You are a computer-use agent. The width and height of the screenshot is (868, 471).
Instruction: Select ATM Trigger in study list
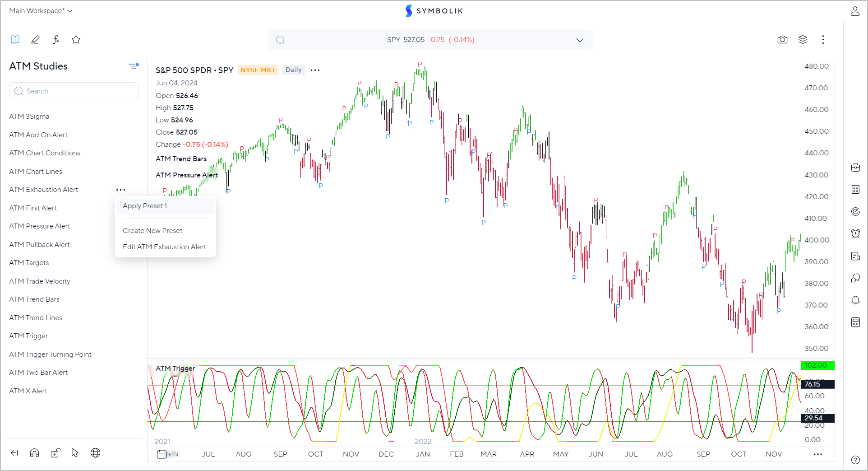click(28, 336)
